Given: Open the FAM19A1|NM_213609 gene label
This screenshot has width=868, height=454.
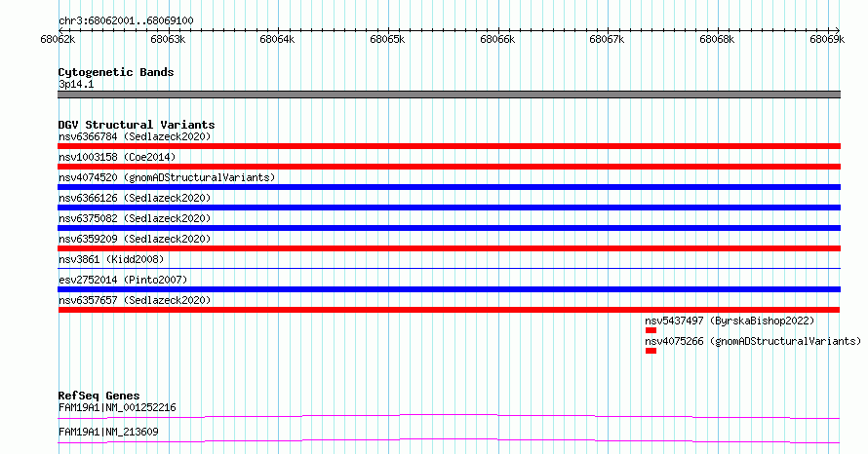Looking at the screenshot, I should [x=108, y=432].
